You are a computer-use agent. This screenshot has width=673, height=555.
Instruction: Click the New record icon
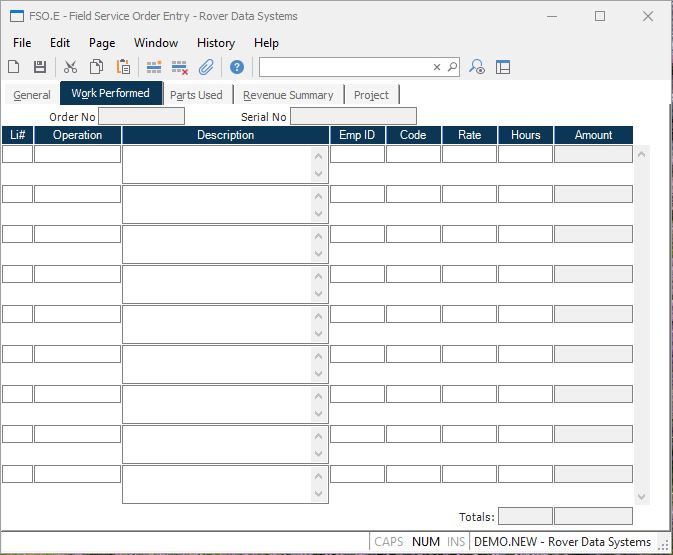click(14, 67)
